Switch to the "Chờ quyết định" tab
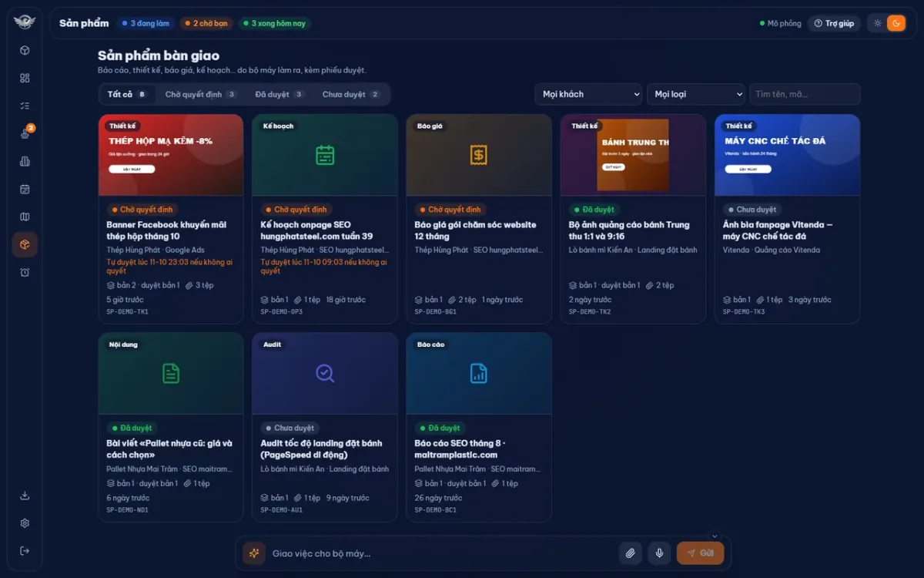Image resolution: width=924 pixels, height=578 pixels. tap(201, 94)
